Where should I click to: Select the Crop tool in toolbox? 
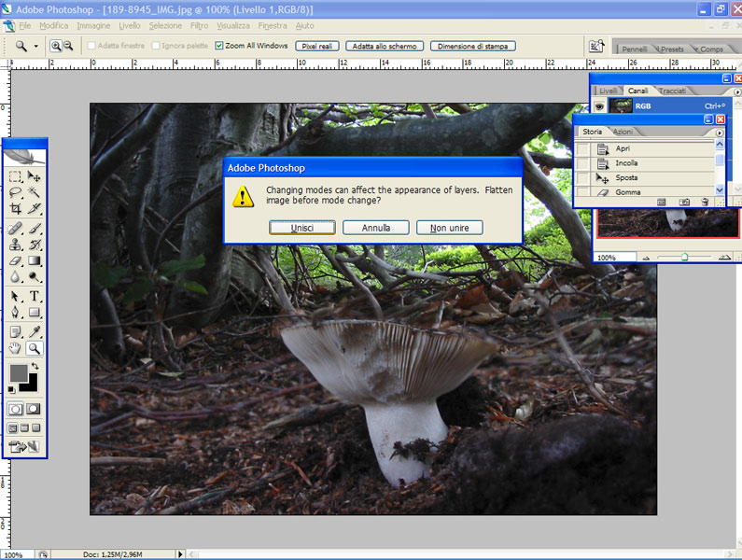[15, 209]
